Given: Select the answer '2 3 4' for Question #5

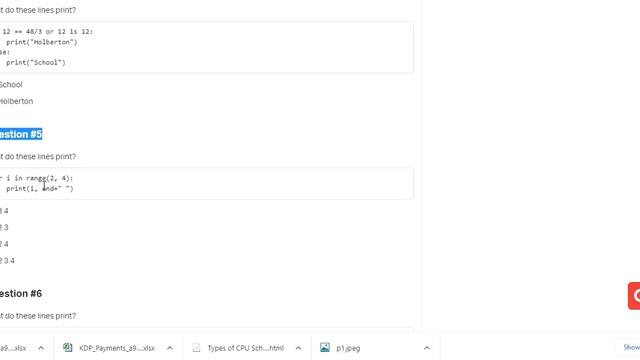Looking at the screenshot, I should pos(7,260).
